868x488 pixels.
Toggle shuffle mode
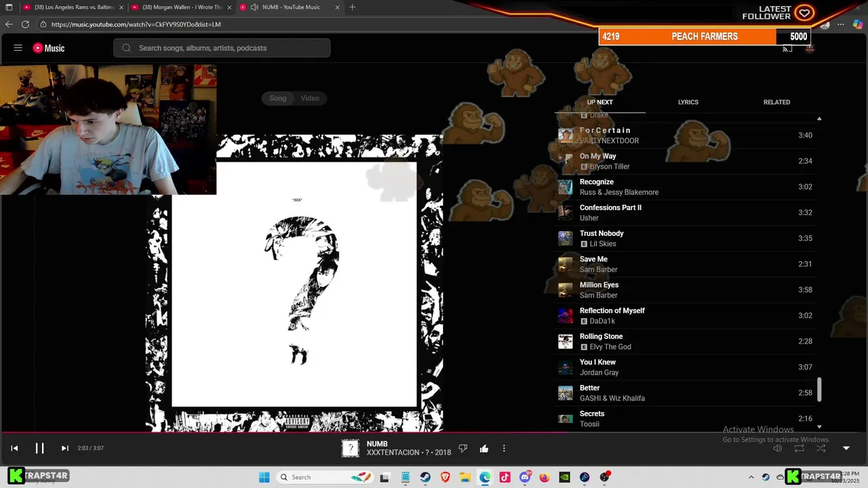[821, 449]
